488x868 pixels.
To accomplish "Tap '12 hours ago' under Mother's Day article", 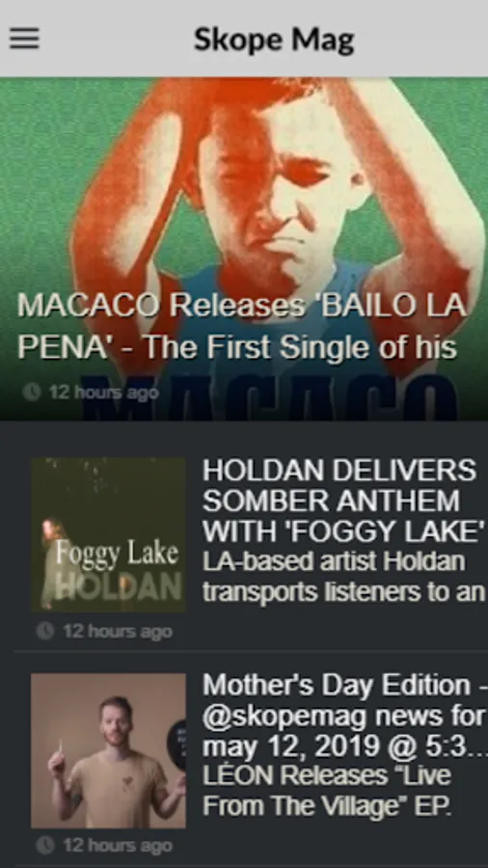I will (118, 846).
